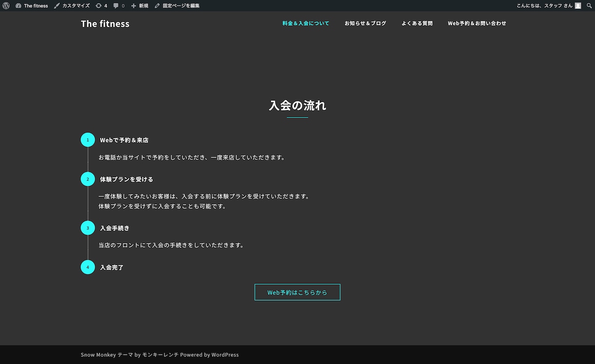595x364 pixels.
Task: Click カスタマイズ in the admin bar
Action: point(76,6)
